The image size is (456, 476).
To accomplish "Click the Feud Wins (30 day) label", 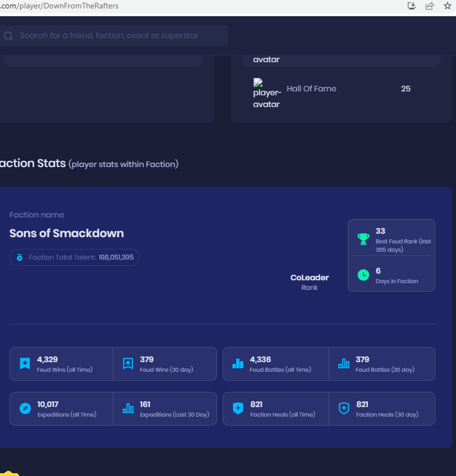I will 167,369.
